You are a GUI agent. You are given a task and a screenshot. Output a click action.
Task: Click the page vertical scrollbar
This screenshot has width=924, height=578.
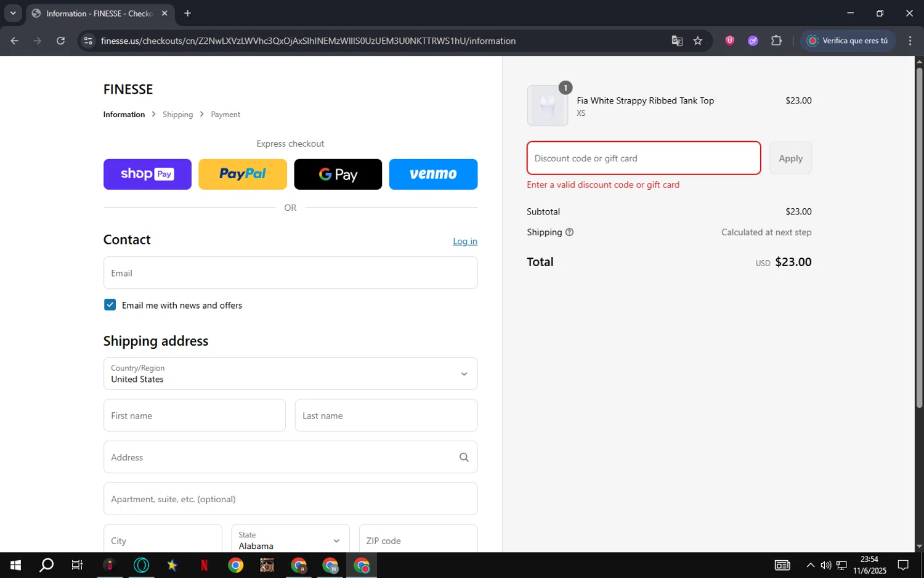click(919, 237)
